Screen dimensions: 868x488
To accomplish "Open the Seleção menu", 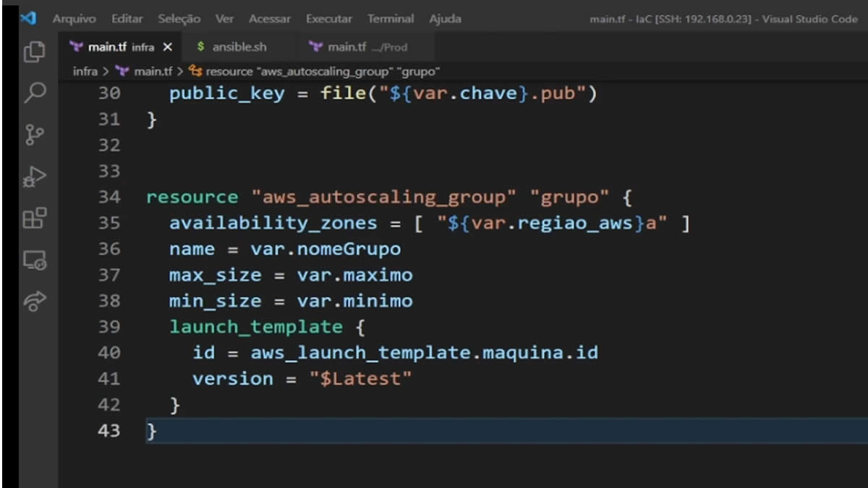I will [x=179, y=19].
